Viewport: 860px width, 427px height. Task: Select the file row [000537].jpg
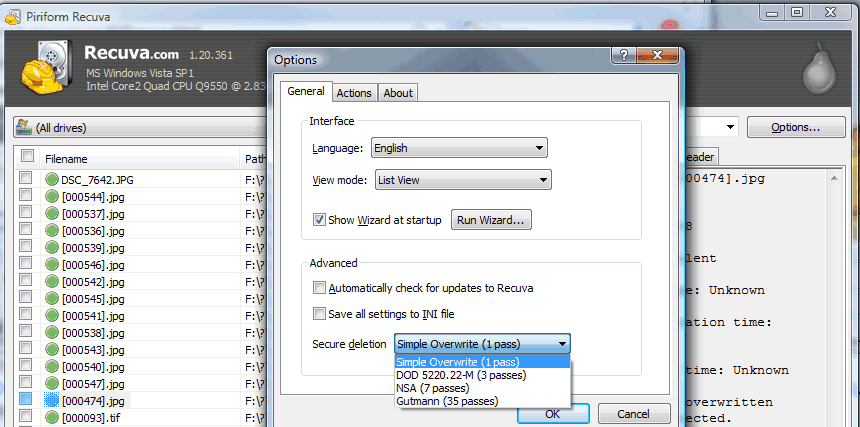(140, 213)
